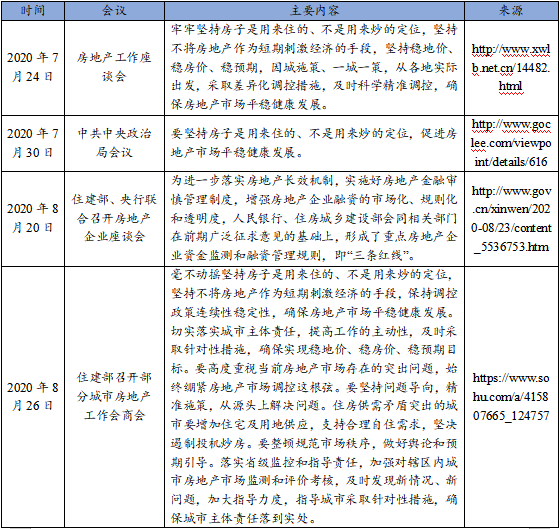Click the content text starting 要坚持房子是用来住的
The image size is (560, 529).
(314, 143)
